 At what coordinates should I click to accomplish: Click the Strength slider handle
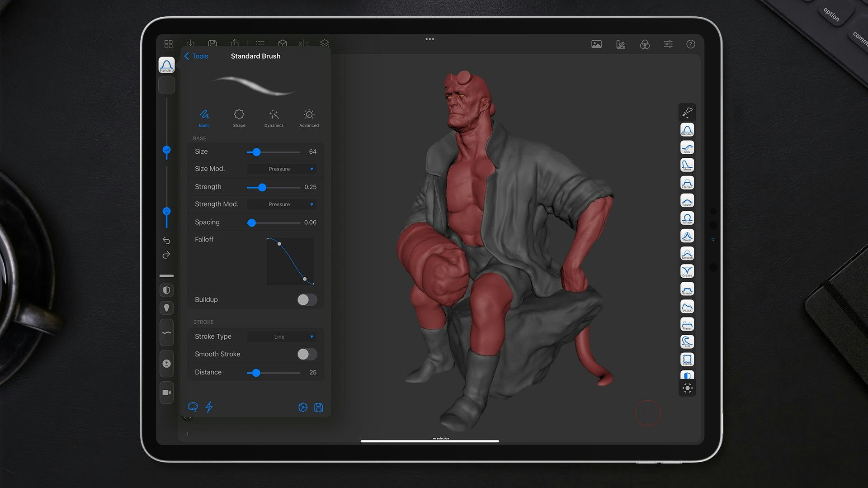(262, 187)
